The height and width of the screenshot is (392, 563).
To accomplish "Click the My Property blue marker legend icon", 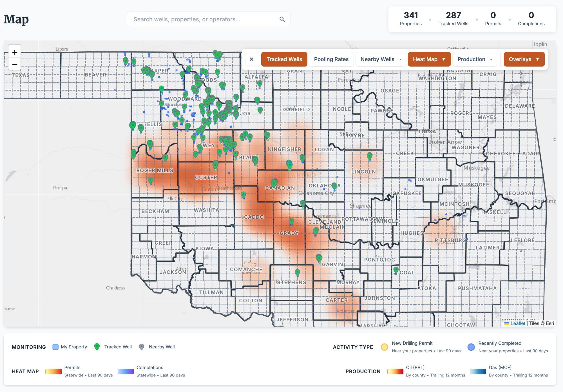I will click(55, 347).
